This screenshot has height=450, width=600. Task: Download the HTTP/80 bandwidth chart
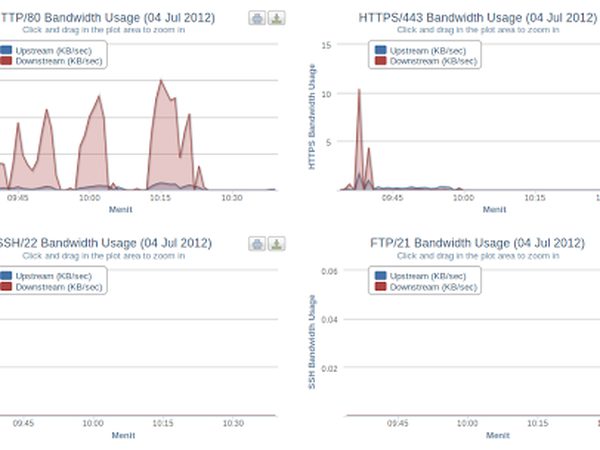277,18
